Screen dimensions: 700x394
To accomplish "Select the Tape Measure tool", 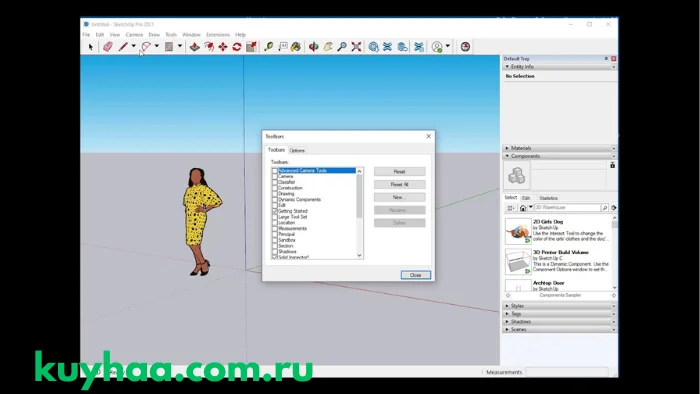I will [x=268, y=47].
